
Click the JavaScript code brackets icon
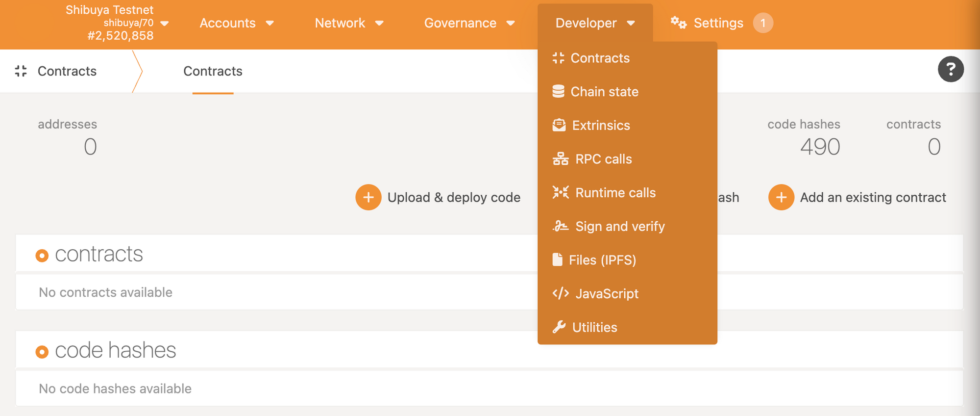[560, 293]
